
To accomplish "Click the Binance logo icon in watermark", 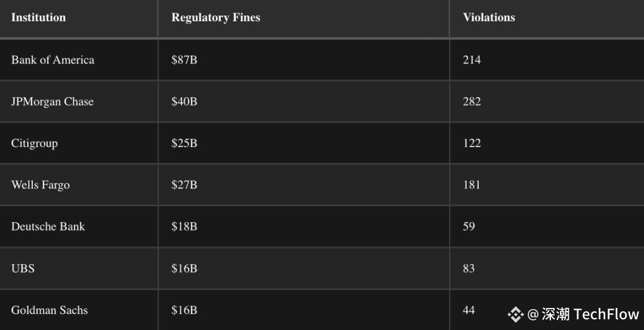I will point(515,315).
